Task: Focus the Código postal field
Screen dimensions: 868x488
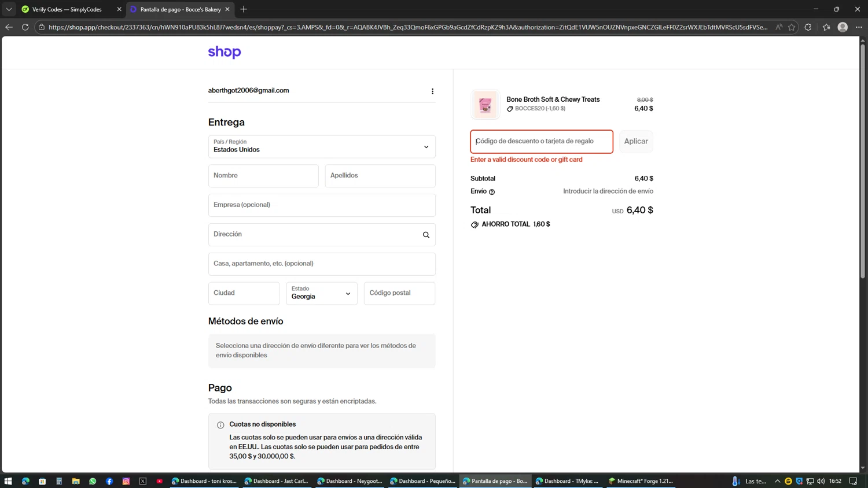Action: pyautogui.click(x=399, y=293)
